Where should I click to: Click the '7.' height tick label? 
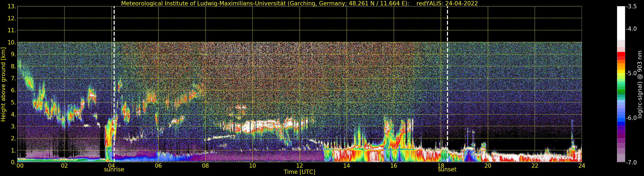(13, 78)
